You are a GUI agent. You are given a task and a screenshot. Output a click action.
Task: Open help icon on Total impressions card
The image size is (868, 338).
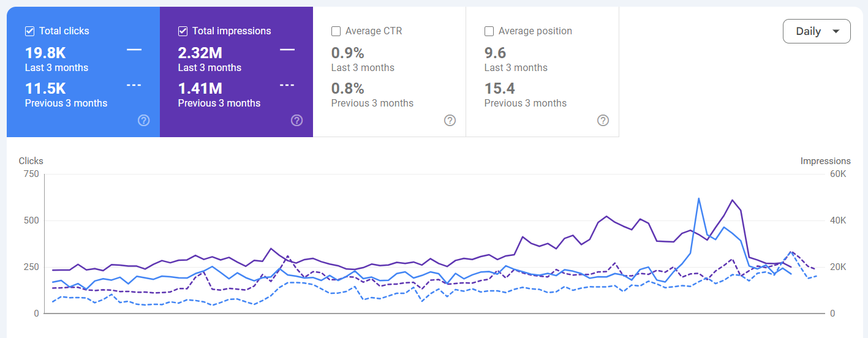click(x=297, y=120)
